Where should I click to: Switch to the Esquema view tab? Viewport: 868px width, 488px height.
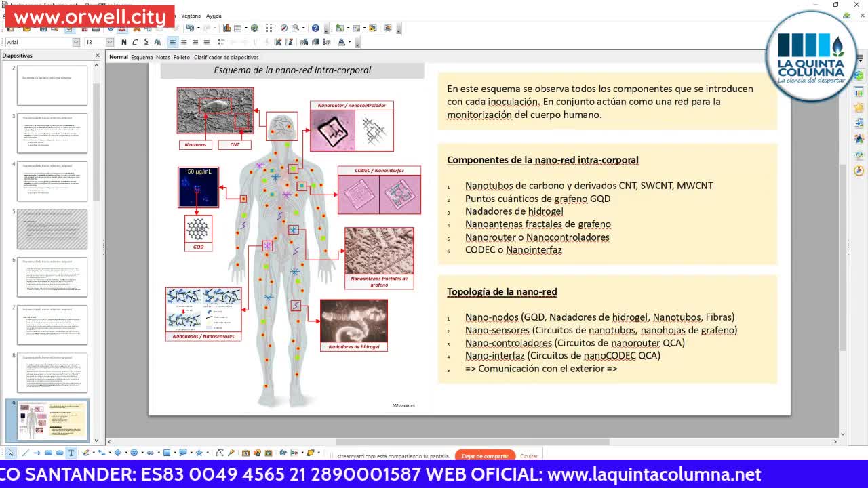click(x=142, y=57)
